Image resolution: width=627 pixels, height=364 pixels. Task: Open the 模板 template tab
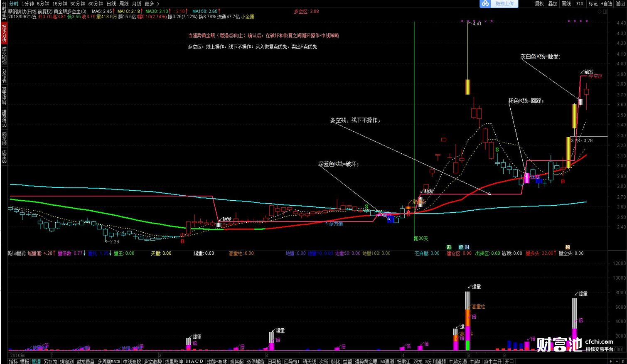pos(25,362)
